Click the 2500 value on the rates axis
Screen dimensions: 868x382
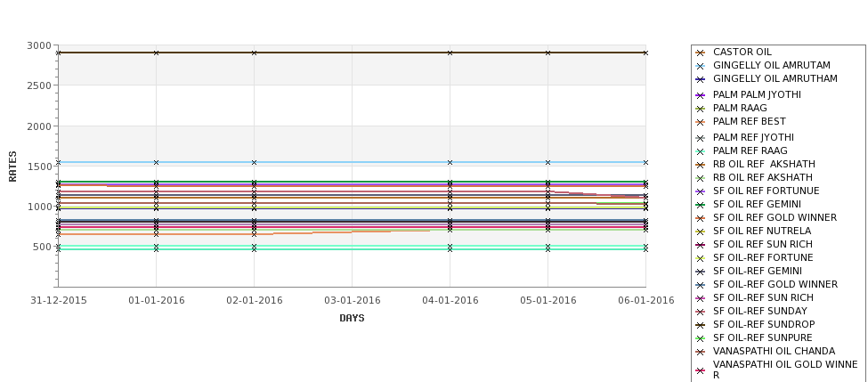click(x=39, y=85)
